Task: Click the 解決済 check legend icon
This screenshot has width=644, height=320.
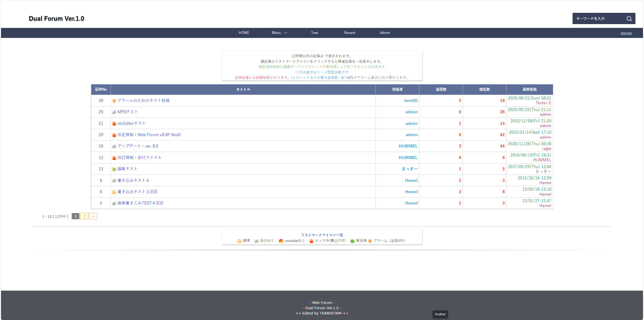Action: 352,241
